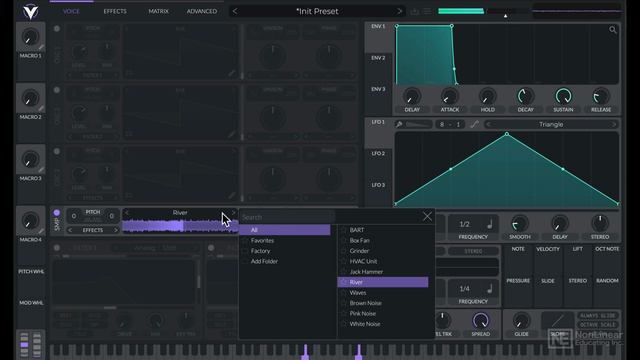Select ENV 3 modulation source
The height and width of the screenshot is (360, 640).
(x=378, y=89)
